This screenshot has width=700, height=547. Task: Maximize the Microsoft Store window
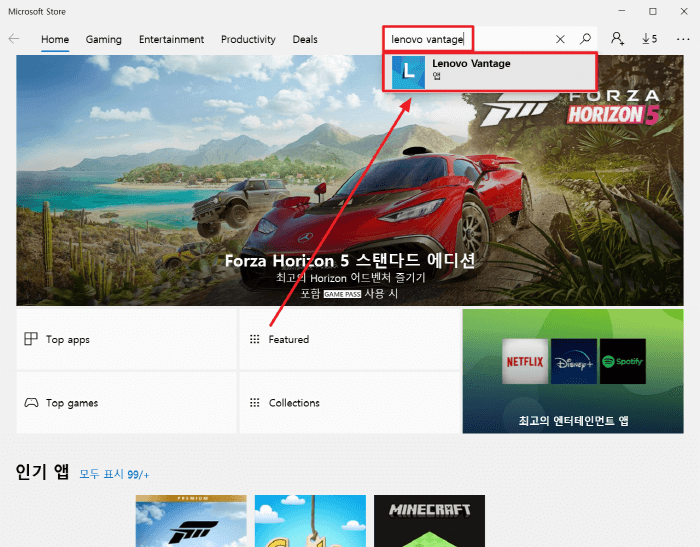click(653, 11)
